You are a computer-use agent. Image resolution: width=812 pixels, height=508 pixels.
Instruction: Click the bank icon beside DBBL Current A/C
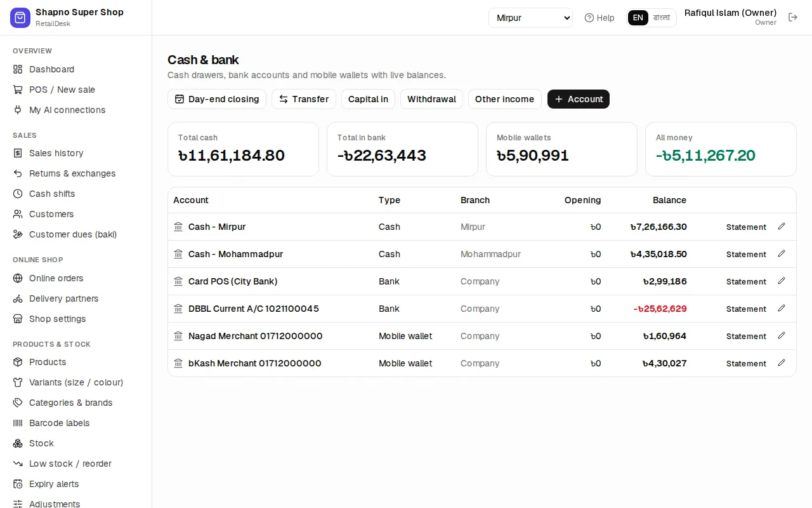point(178,309)
